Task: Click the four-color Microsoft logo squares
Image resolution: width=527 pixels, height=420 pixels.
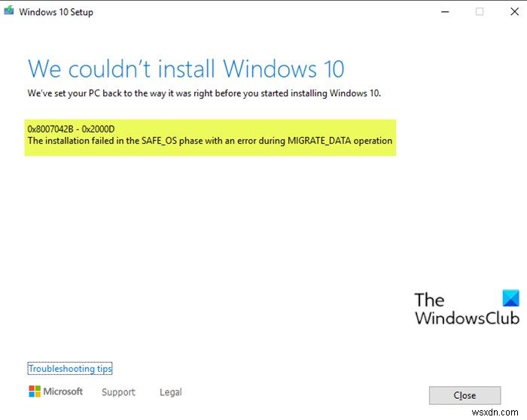Action: (35, 391)
